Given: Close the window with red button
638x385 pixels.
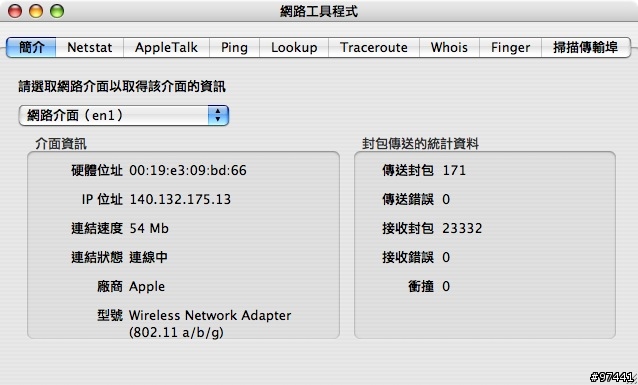Looking at the screenshot, I should click(x=15, y=11).
